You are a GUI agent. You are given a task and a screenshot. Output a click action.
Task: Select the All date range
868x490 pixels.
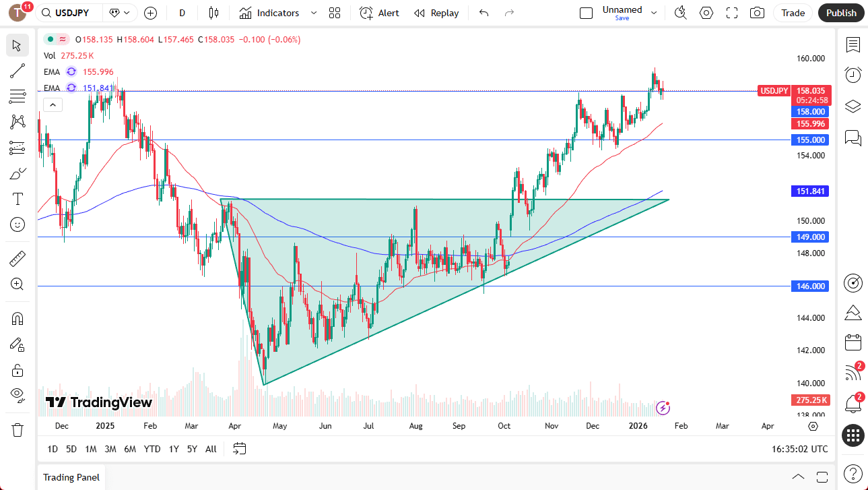click(211, 449)
